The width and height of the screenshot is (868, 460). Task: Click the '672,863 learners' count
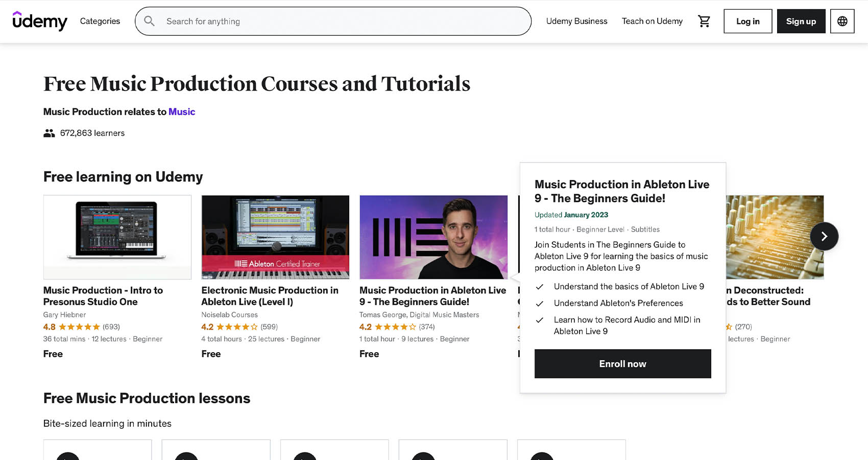pos(92,133)
